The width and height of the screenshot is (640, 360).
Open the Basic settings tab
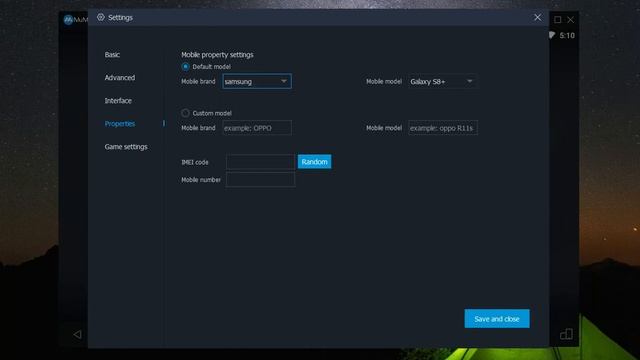coord(112,55)
